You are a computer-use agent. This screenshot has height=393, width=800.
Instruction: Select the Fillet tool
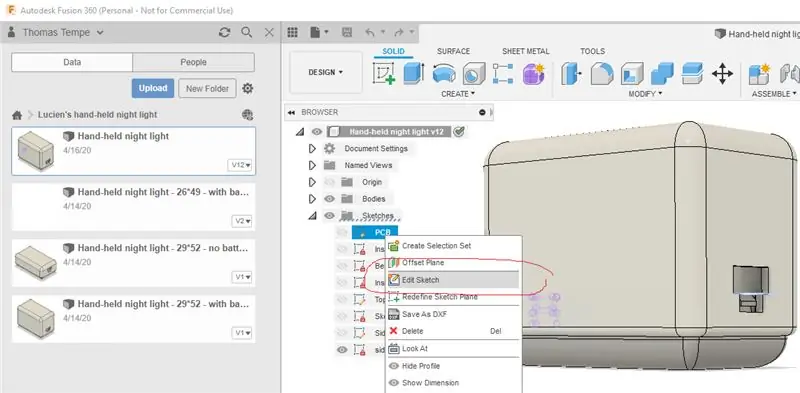[602, 73]
